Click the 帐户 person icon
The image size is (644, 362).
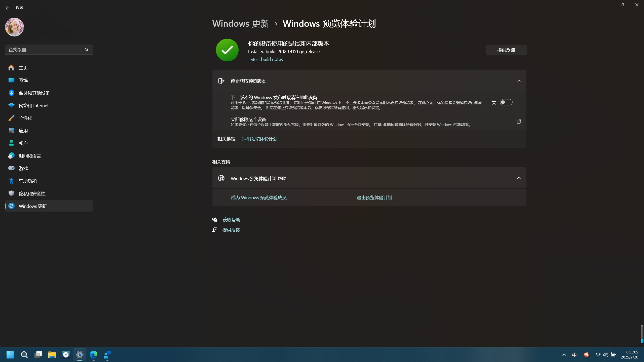11,143
